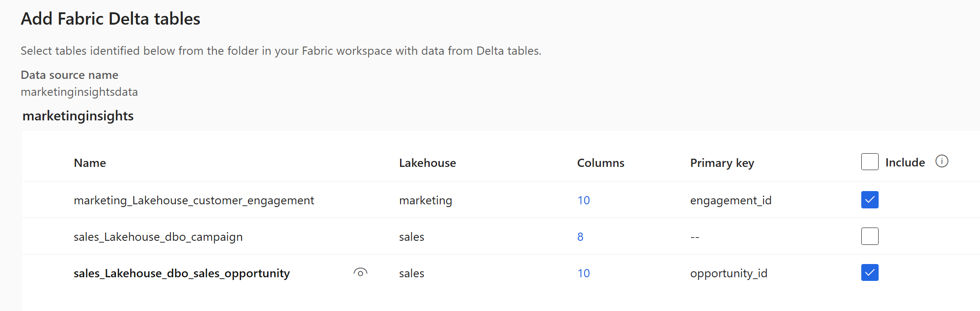Select the marketing_Lakehouse_customer_engagement table name
This screenshot has width=980, height=311.
click(194, 200)
